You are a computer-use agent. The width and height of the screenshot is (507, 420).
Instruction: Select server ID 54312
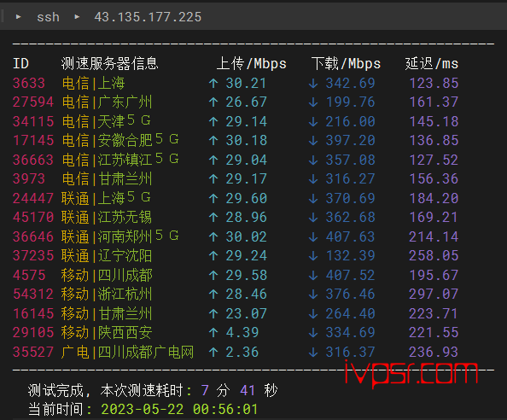pyautogui.click(x=33, y=295)
